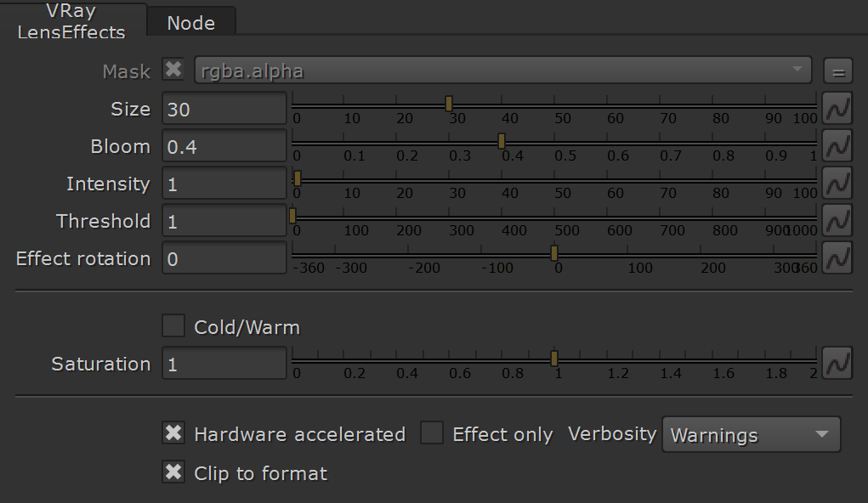Switch to the Node tab

pos(191,23)
